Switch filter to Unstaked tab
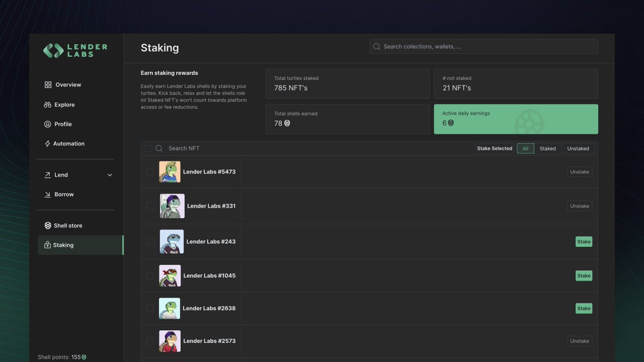Image resolution: width=644 pixels, height=362 pixels. coord(578,149)
